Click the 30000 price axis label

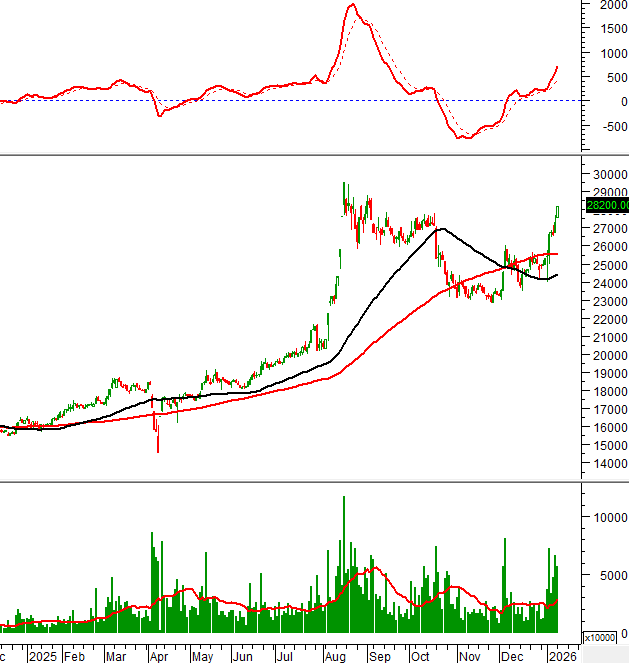pos(607,174)
